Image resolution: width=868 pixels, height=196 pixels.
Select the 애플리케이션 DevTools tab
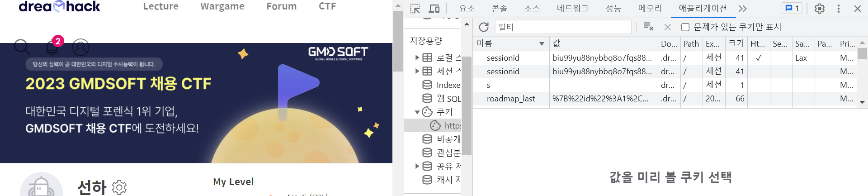[x=703, y=9]
